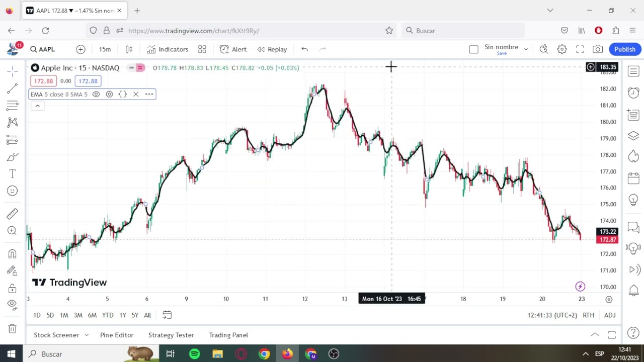Open the Strategy Tester tab

(171, 335)
